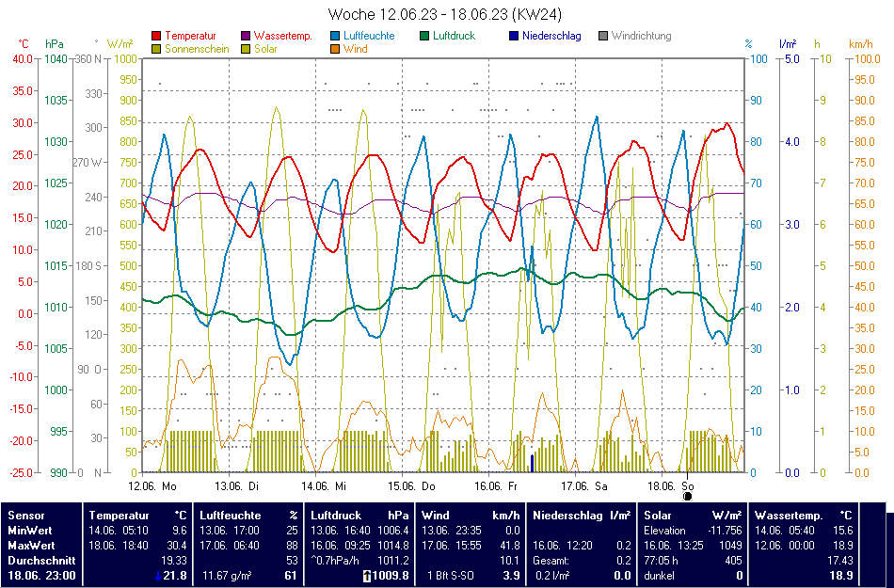
Task: Click the Sonnenschein legend label
Action: point(197,49)
